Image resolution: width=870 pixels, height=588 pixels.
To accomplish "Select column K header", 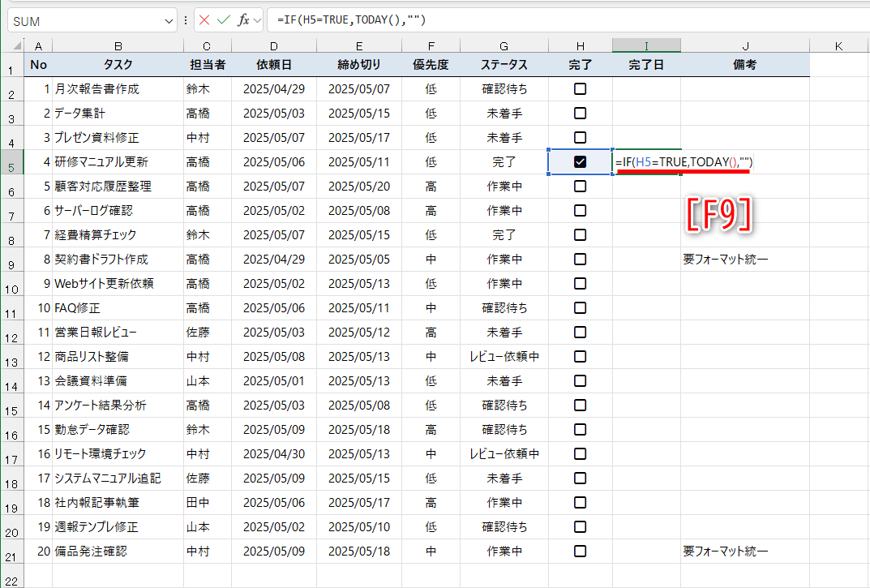I will [839, 46].
